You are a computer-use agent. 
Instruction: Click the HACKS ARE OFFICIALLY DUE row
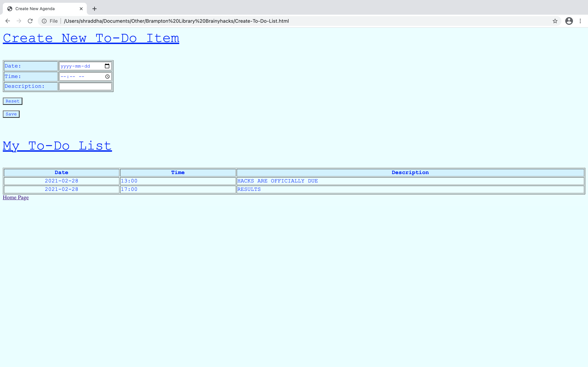(278, 181)
